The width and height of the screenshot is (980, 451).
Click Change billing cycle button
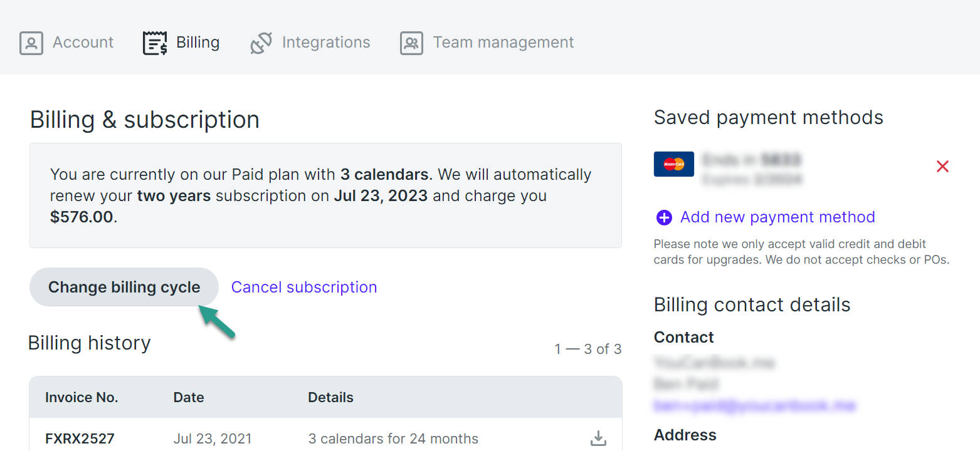[x=124, y=287]
